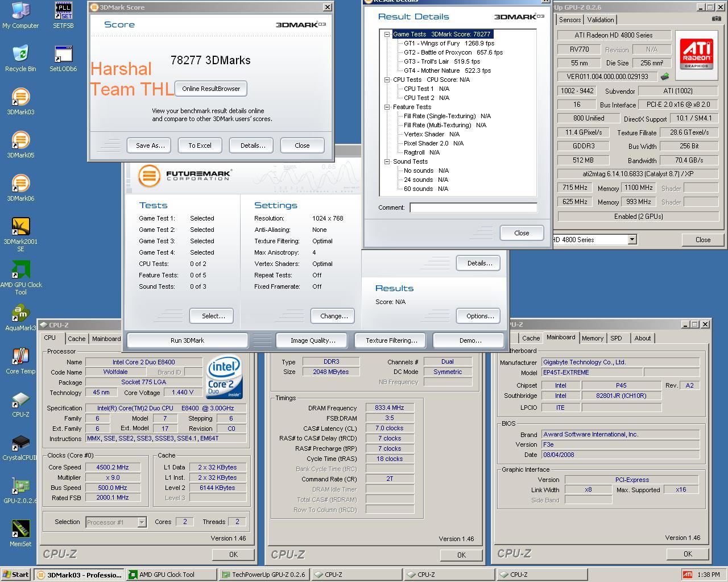The height and width of the screenshot is (582, 728).
Task: Click the GPU name ATI Radeon HD 4800 Series
Action: coord(614,35)
